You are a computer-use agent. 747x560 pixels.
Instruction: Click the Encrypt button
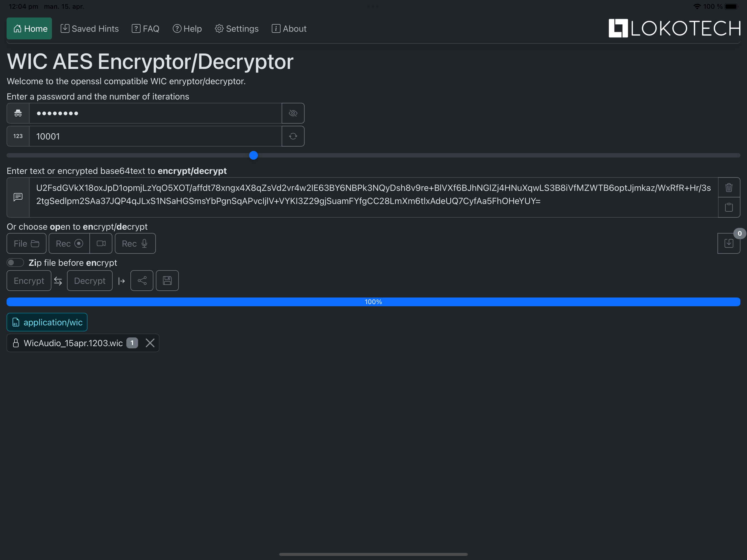[29, 280]
